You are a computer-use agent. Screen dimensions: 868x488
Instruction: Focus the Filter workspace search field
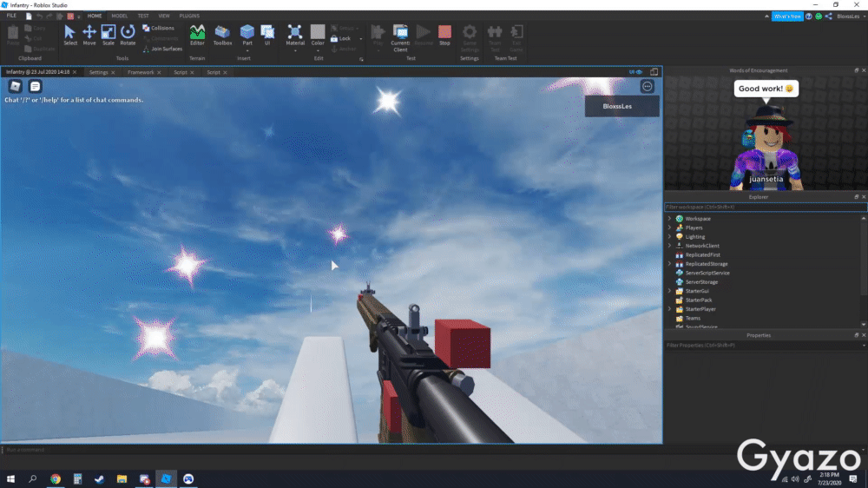766,208
